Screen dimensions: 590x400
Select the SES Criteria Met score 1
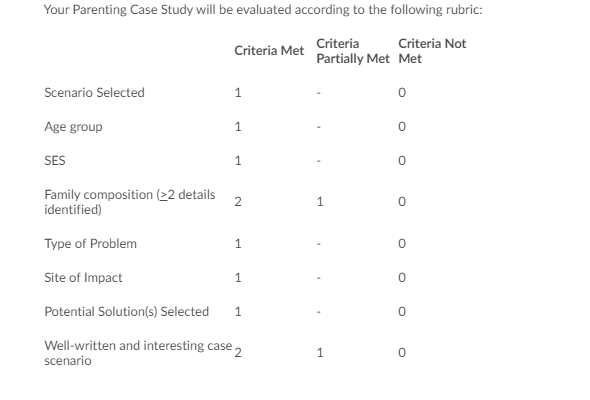point(238,161)
